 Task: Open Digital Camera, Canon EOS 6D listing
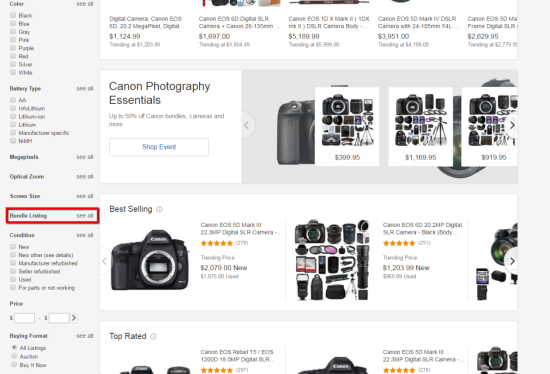pyautogui.click(x=147, y=22)
